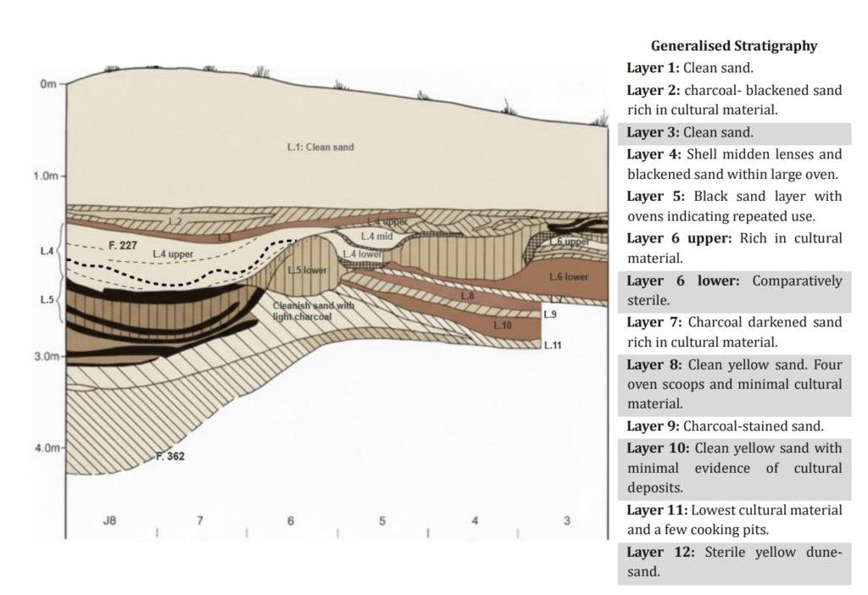Click the 'L.4 lower' diagram label
The height and width of the screenshot is (595, 868).
pyautogui.click(x=363, y=254)
